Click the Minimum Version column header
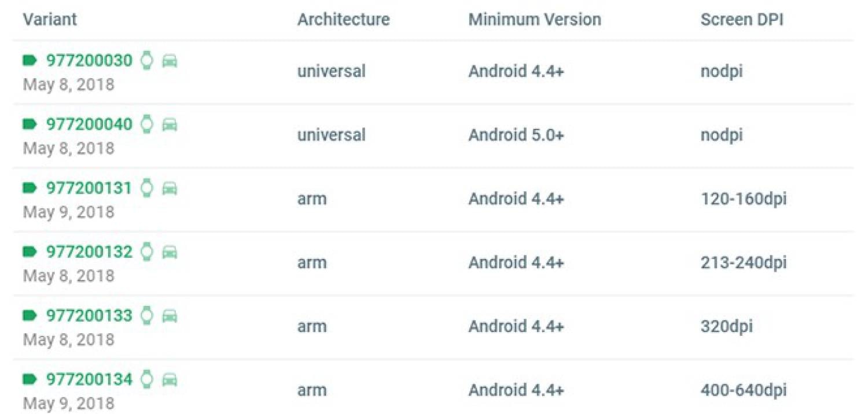 tap(535, 20)
